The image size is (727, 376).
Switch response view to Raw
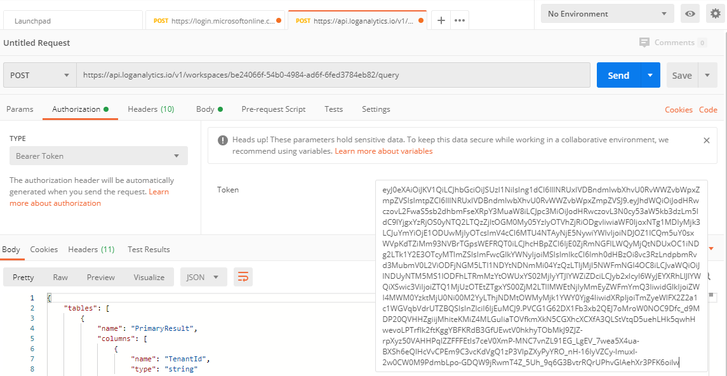pyautogui.click(x=60, y=277)
